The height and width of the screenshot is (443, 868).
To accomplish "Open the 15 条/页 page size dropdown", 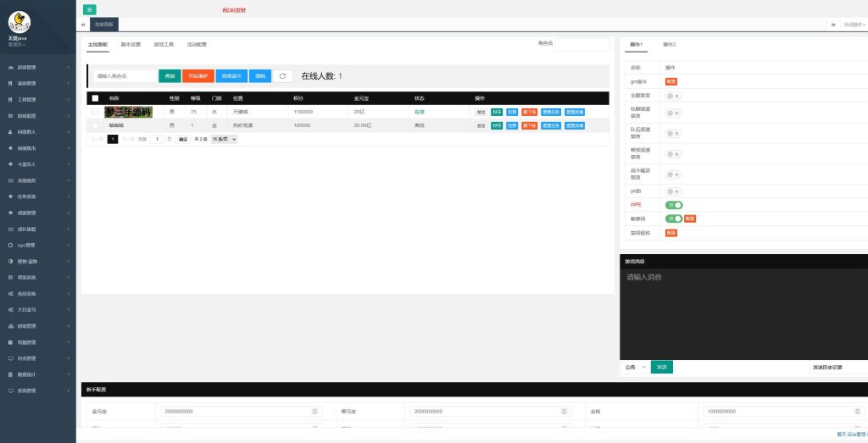I will coord(224,139).
